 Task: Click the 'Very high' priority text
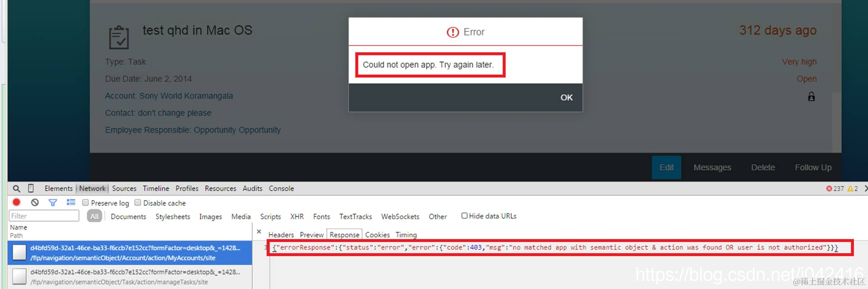point(799,62)
